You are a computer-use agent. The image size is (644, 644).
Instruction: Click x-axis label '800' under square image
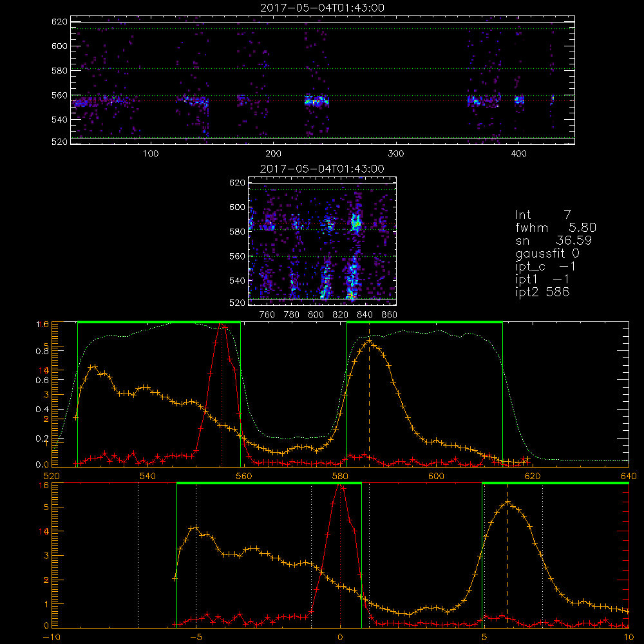(316, 315)
